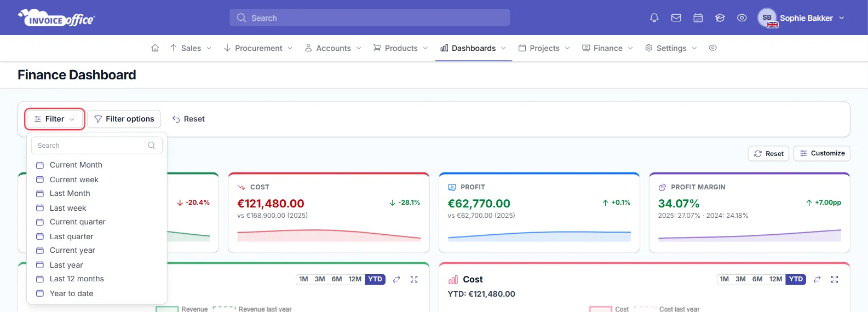Click swap arrows icon on Revenue chart

pos(396,279)
